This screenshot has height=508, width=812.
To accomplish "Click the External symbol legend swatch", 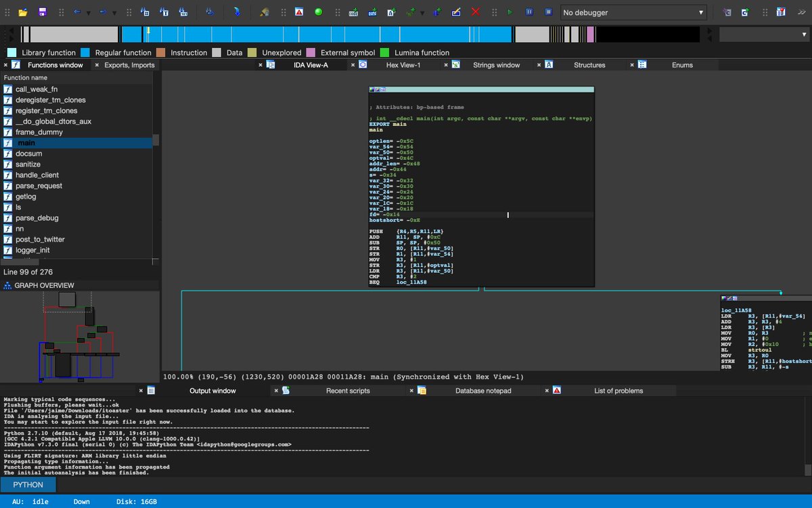I will (x=311, y=53).
